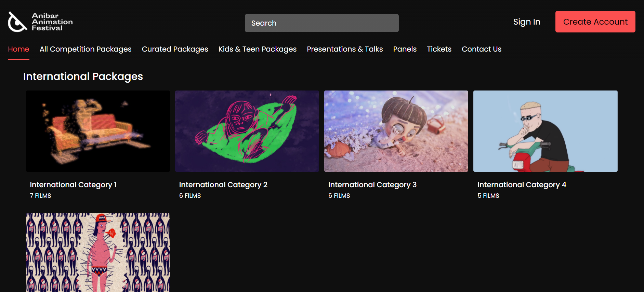Go to the Tickets page

click(439, 49)
